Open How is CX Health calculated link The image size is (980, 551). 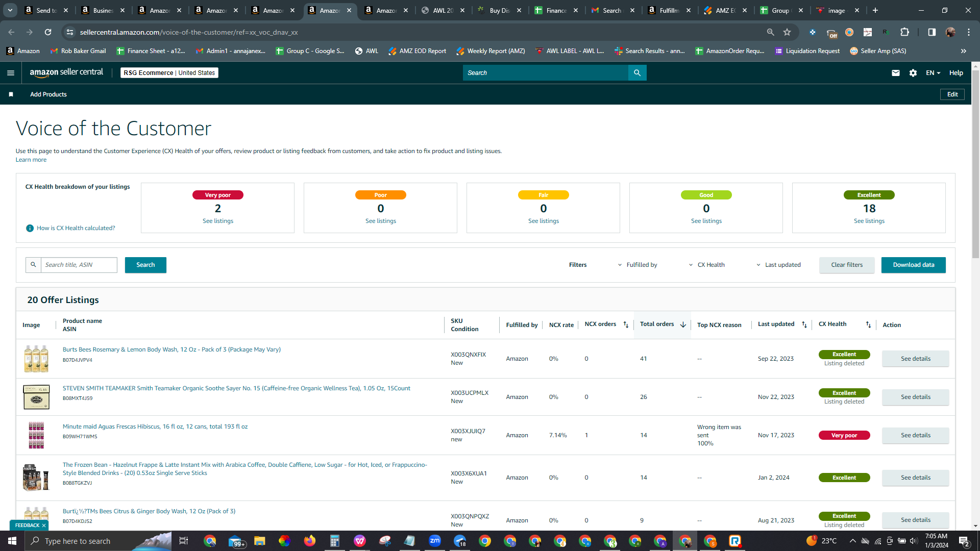point(76,228)
